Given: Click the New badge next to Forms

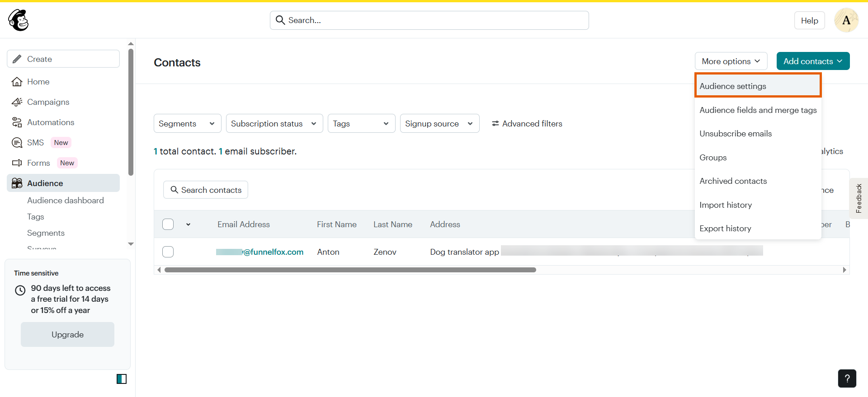Looking at the screenshot, I should 67,163.
